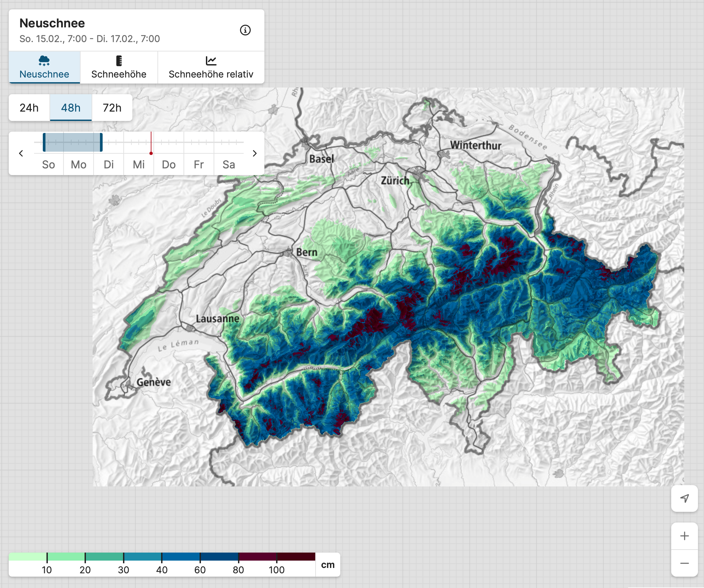Click the Schneehöhe ruler icon
704x588 pixels.
(x=119, y=61)
